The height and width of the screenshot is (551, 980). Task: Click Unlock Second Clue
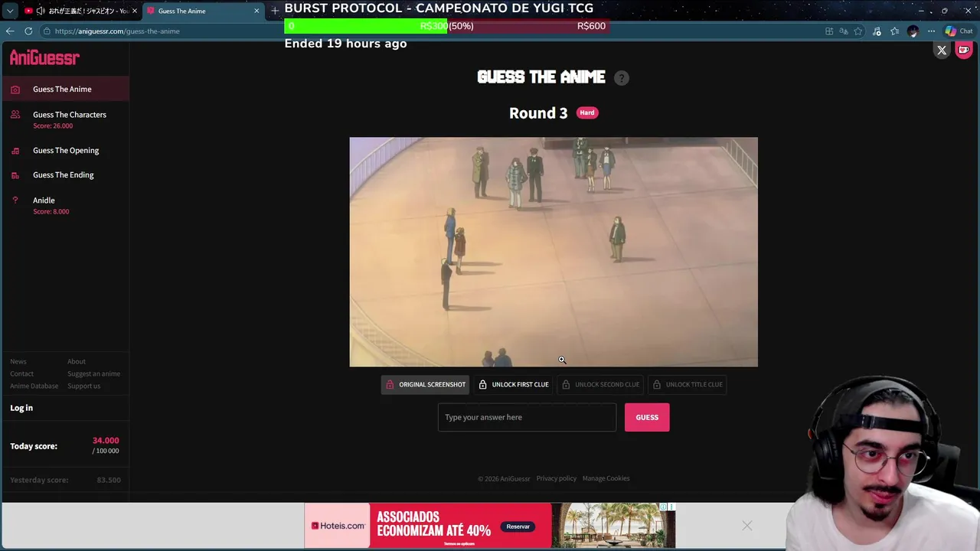coord(600,384)
